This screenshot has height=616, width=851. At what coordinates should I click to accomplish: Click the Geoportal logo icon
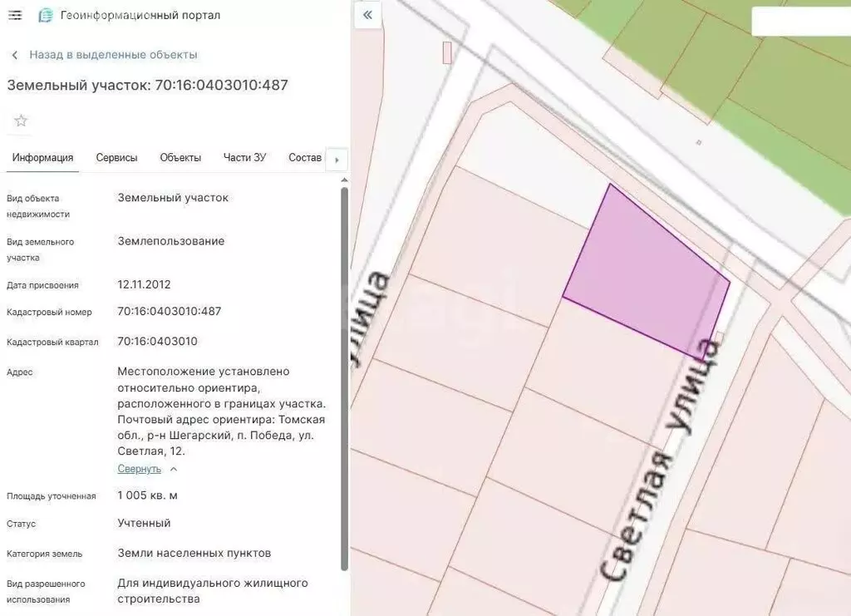[46, 16]
